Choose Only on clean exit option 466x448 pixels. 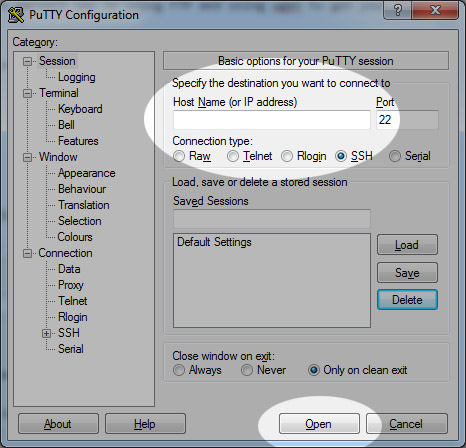coord(313,370)
